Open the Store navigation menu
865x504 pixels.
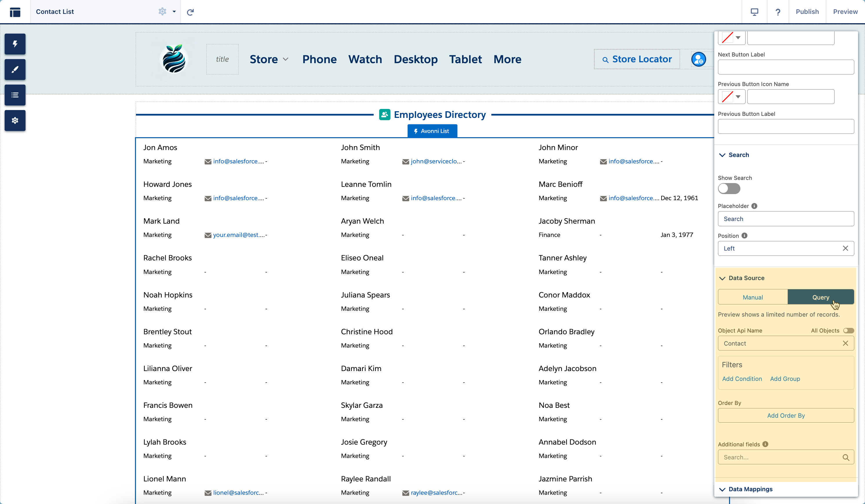269,59
